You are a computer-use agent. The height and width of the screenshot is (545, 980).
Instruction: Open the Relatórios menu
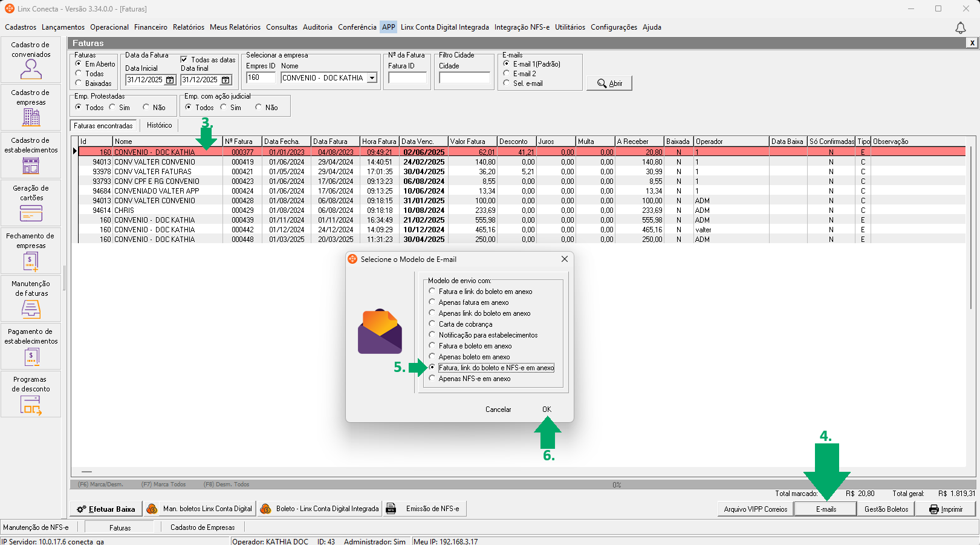point(189,27)
